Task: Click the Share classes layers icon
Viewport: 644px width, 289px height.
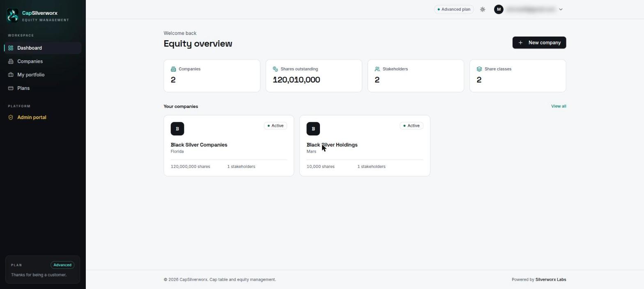Action: coord(479,69)
